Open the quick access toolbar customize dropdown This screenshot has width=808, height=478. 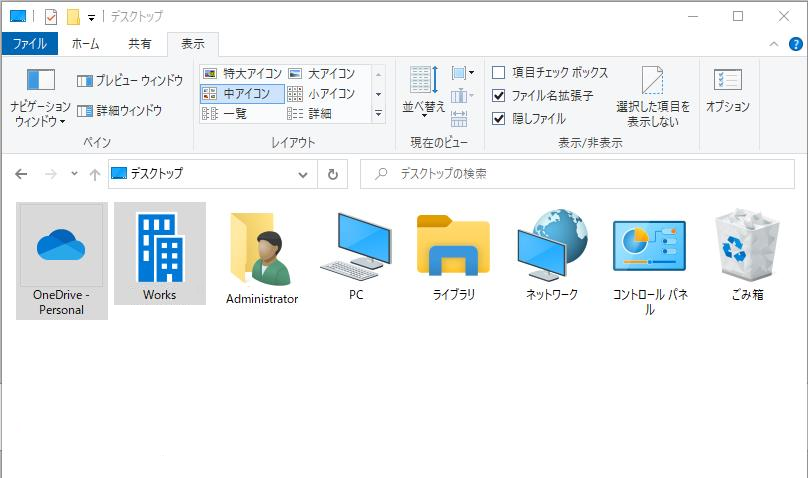pos(91,18)
